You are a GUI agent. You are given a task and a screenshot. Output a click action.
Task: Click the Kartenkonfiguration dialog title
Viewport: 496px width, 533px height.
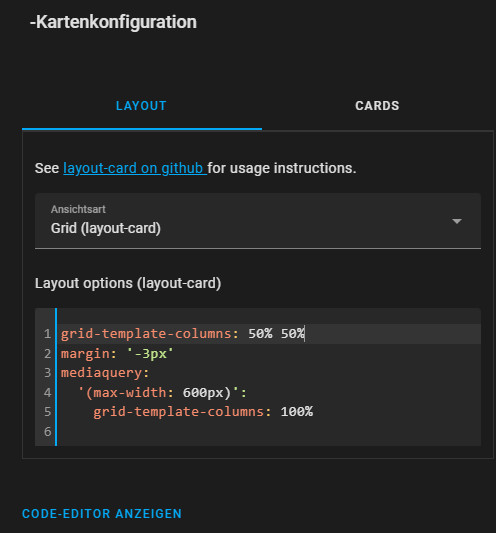[113, 22]
